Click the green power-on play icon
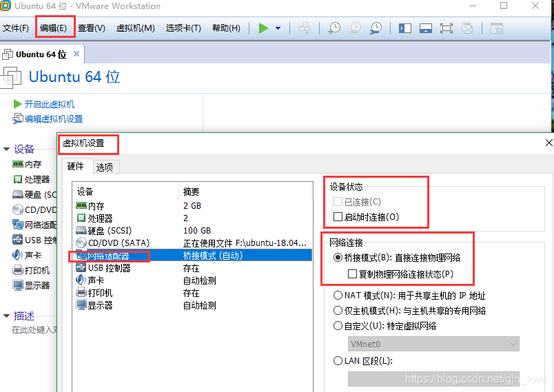554x392 pixels. (x=263, y=28)
